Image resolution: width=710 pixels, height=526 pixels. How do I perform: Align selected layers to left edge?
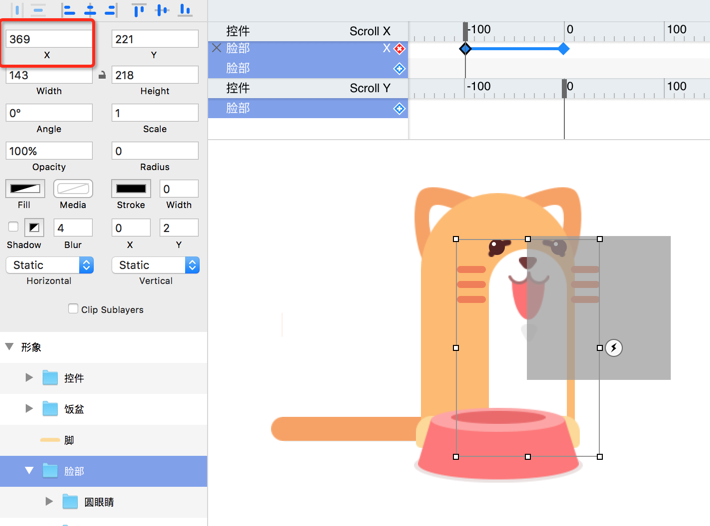(x=68, y=10)
